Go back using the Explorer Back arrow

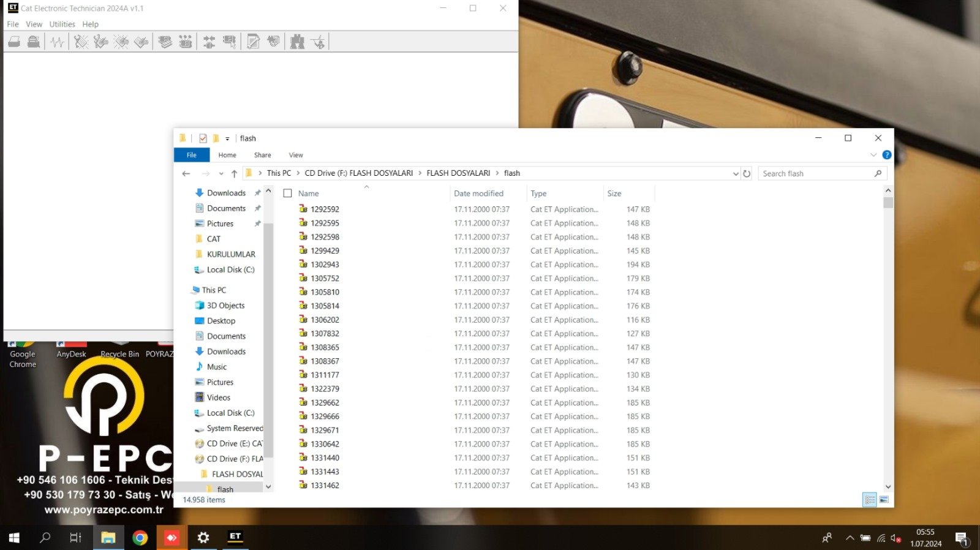click(x=186, y=174)
